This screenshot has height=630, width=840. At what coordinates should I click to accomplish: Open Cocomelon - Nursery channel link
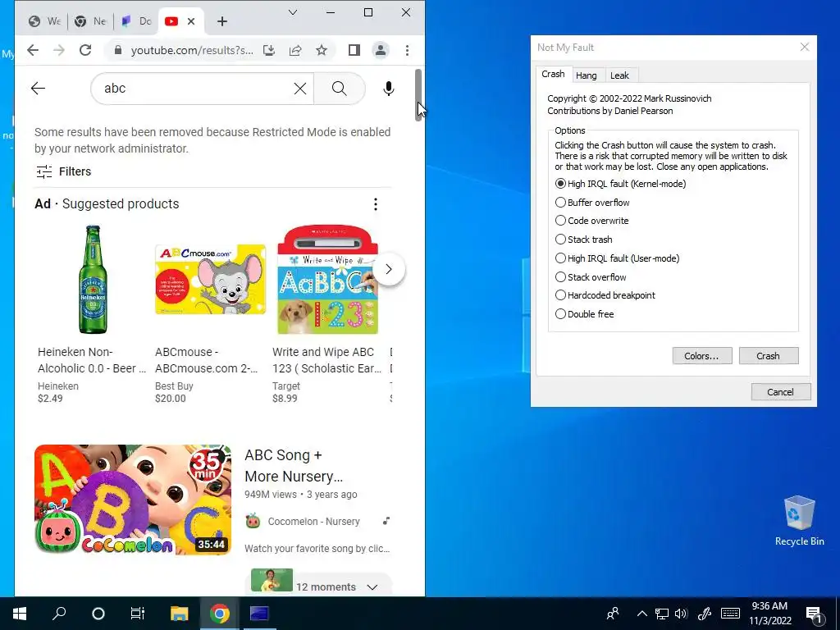(x=314, y=521)
